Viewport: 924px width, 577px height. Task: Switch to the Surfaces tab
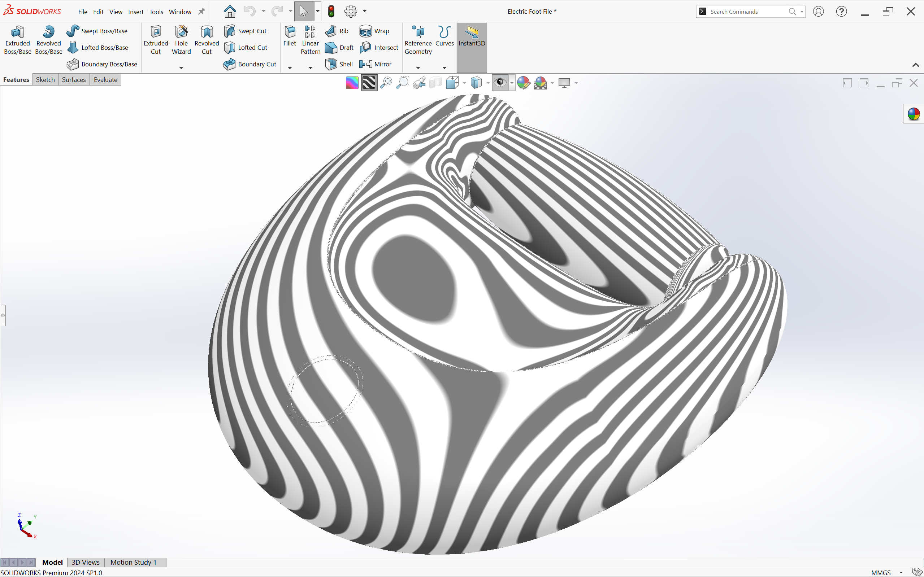(74, 79)
